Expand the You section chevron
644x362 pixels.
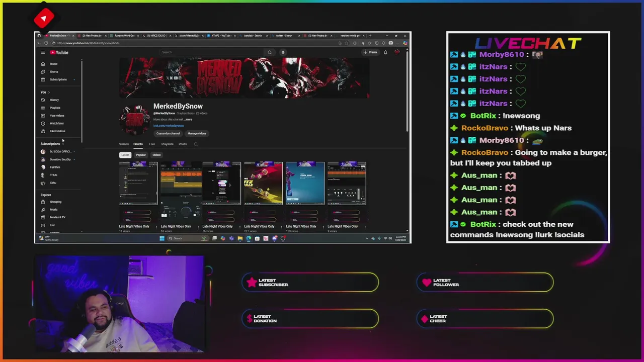(x=49, y=92)
